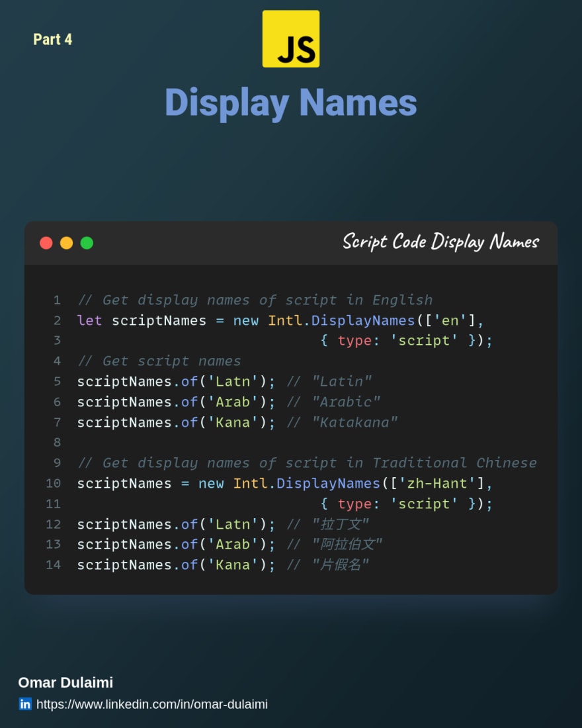Open the linkedin.com/in/omar-dulaimi link
This screenshot has height=728, width=582.
click(x=151, y=704)
